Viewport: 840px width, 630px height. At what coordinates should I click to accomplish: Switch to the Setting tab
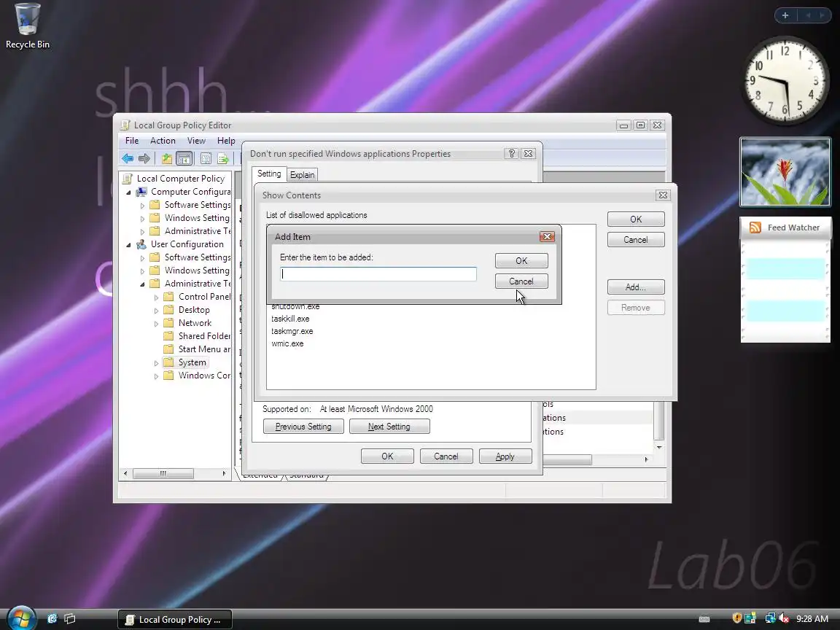tap(269, 174)
